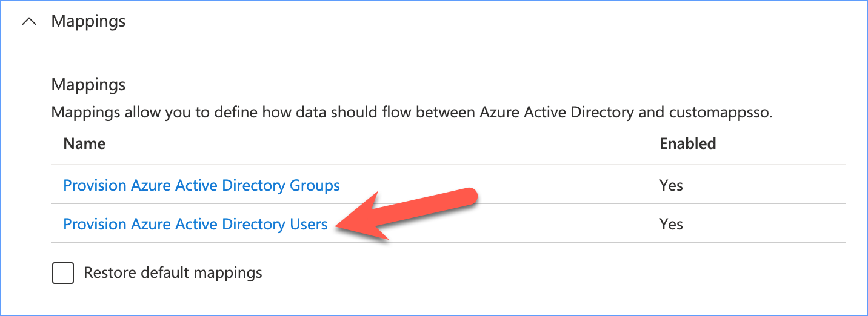Viewport: 868px width, 316px height.
Task: Click the Name column header
Action: 84,144
